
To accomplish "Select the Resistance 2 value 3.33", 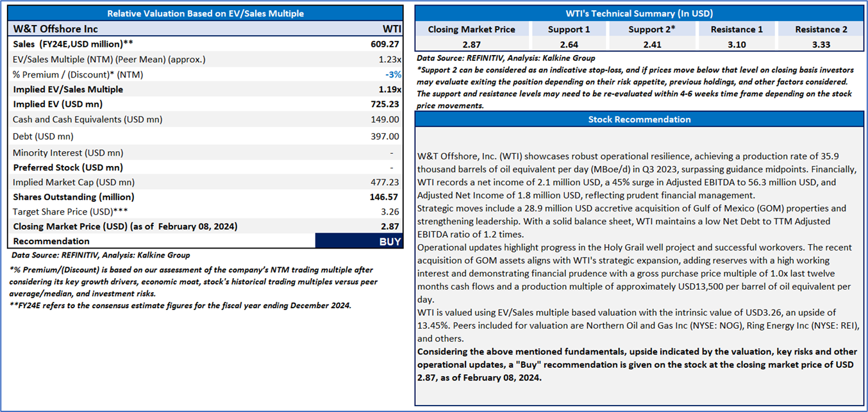I will (821, 44).
